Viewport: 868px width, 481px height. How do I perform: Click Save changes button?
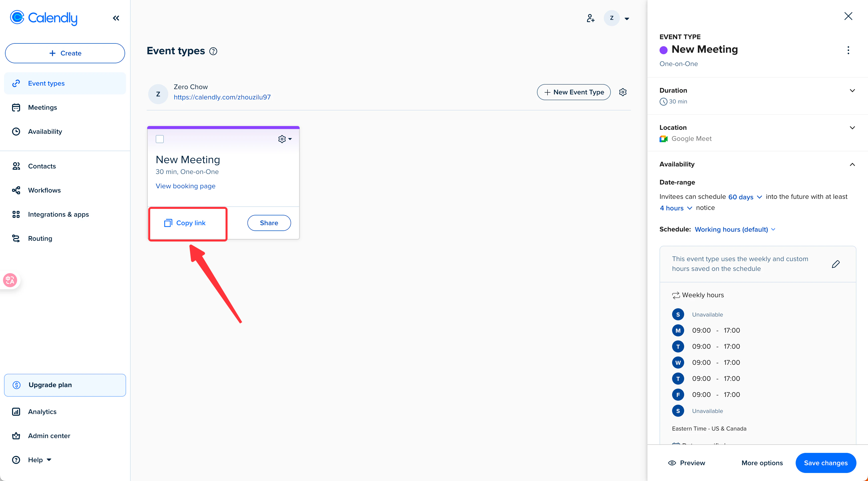[825, 463]
